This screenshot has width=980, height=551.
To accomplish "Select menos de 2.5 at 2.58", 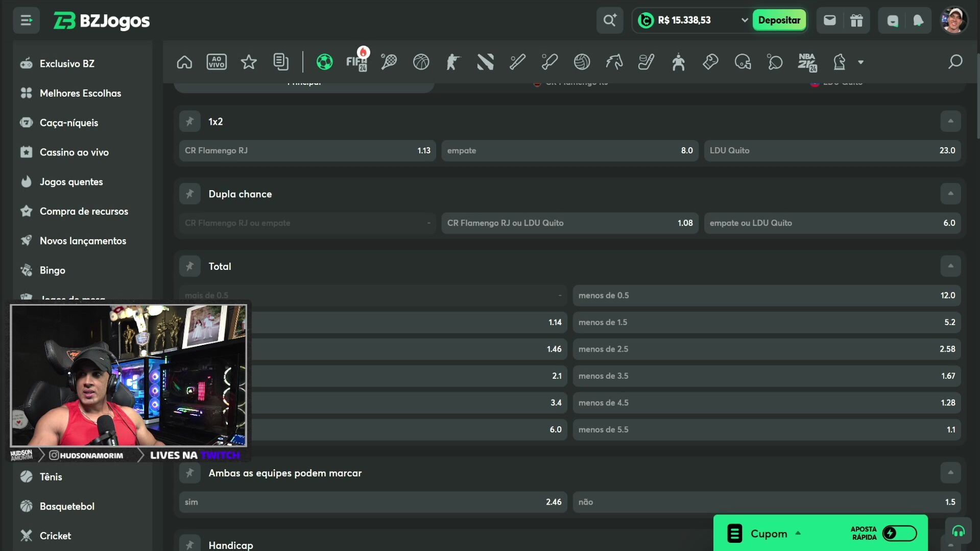I will coord(767,350).
